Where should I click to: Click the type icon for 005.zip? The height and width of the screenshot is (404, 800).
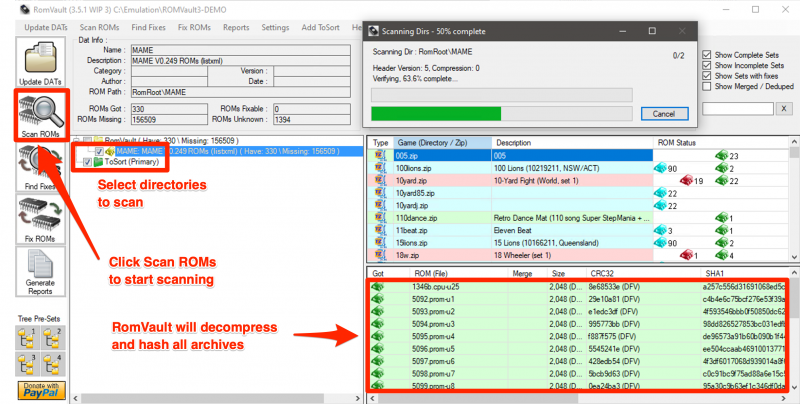pos(380,156)
